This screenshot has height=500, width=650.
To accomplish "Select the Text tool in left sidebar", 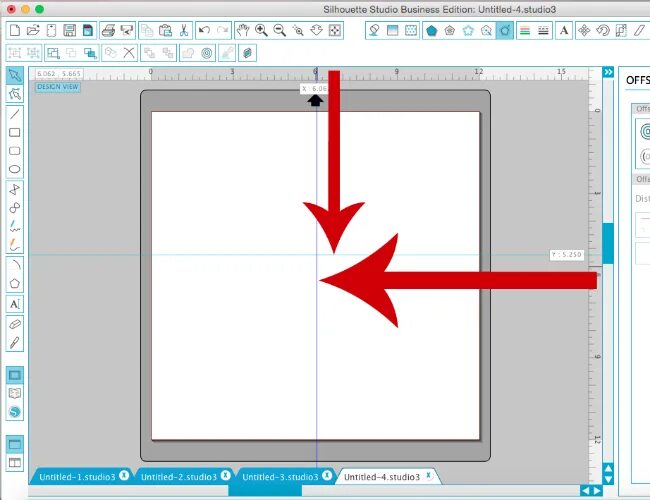I will (x=15, y=304).
